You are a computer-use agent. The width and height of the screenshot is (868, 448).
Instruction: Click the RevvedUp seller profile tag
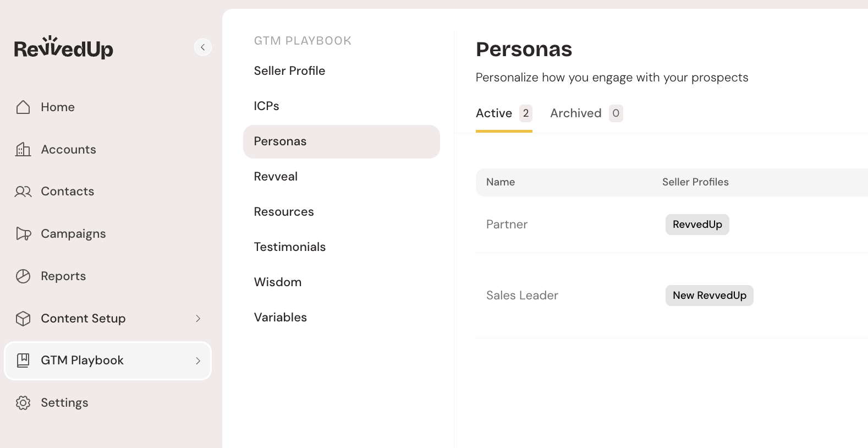[x=697, y=225]
